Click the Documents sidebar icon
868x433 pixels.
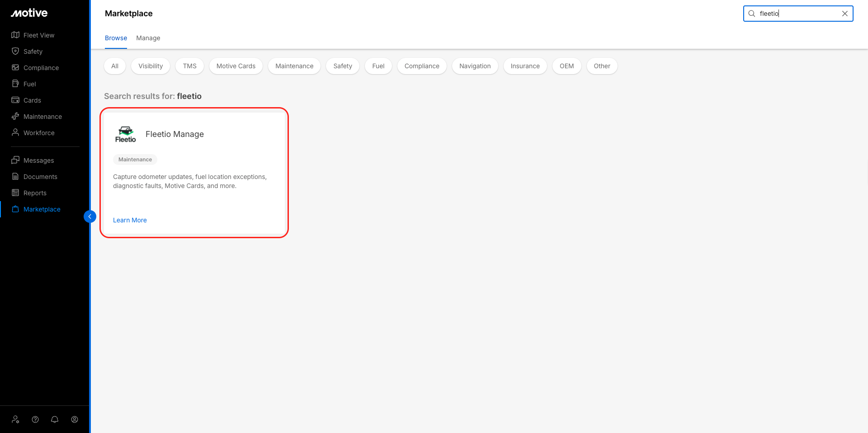click(x=15, y=176)
